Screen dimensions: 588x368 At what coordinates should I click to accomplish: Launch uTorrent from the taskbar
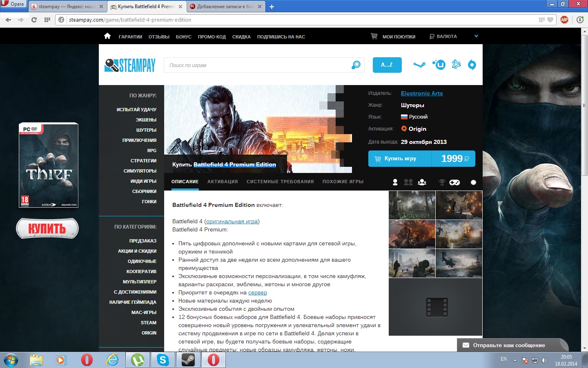point(137,360)
